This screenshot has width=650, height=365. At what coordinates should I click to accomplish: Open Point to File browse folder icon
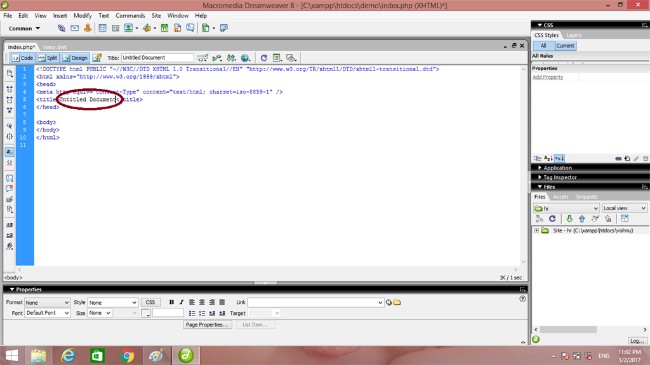point(397,302)
